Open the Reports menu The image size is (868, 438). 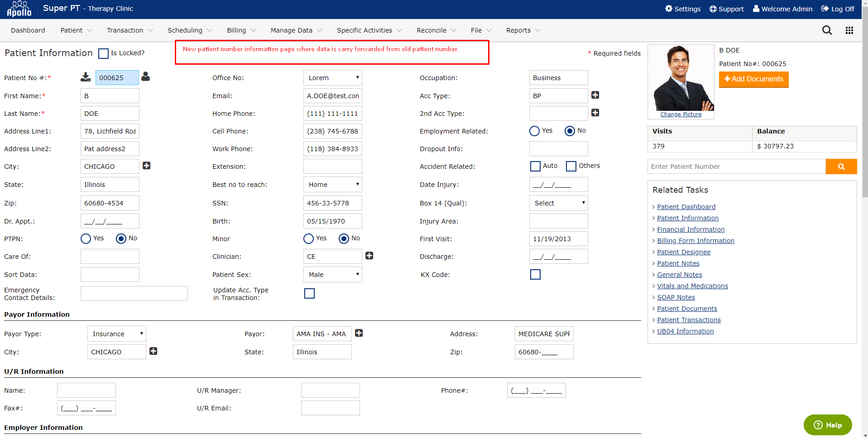click(523, 30)
